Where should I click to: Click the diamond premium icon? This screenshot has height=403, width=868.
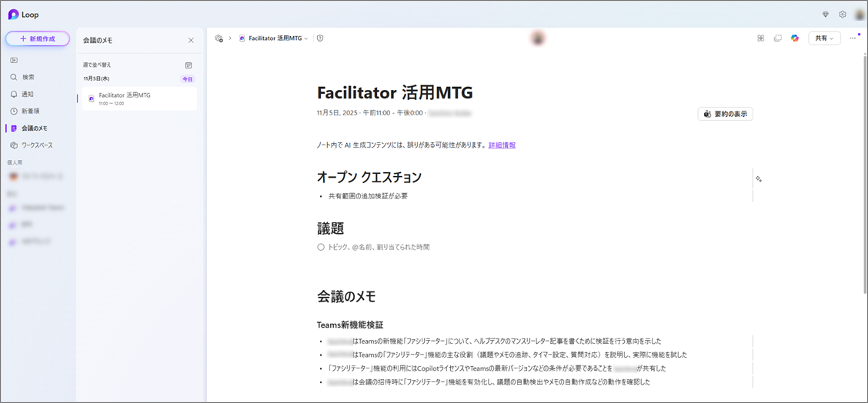click(825, 15)
